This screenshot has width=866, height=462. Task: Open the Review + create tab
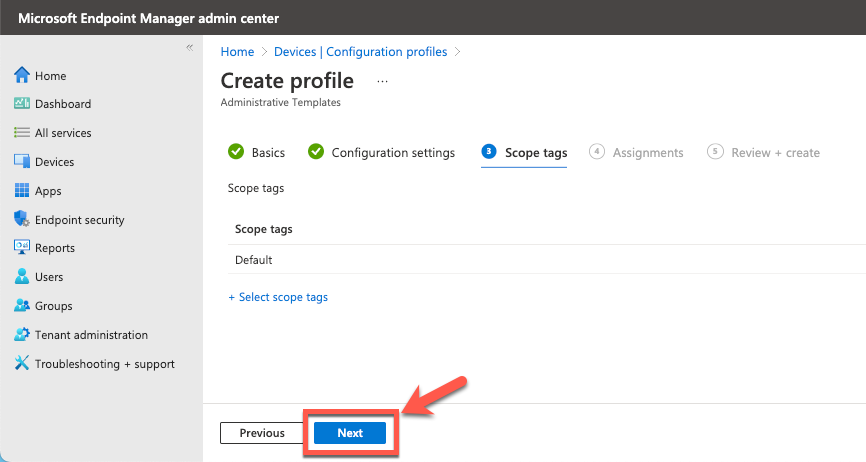(764, 152)
